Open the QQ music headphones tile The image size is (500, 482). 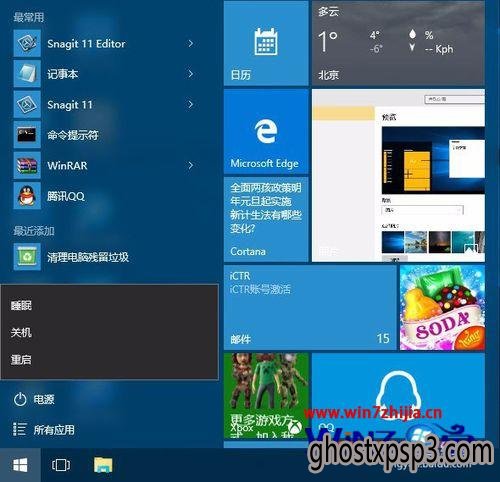point(398,396)
